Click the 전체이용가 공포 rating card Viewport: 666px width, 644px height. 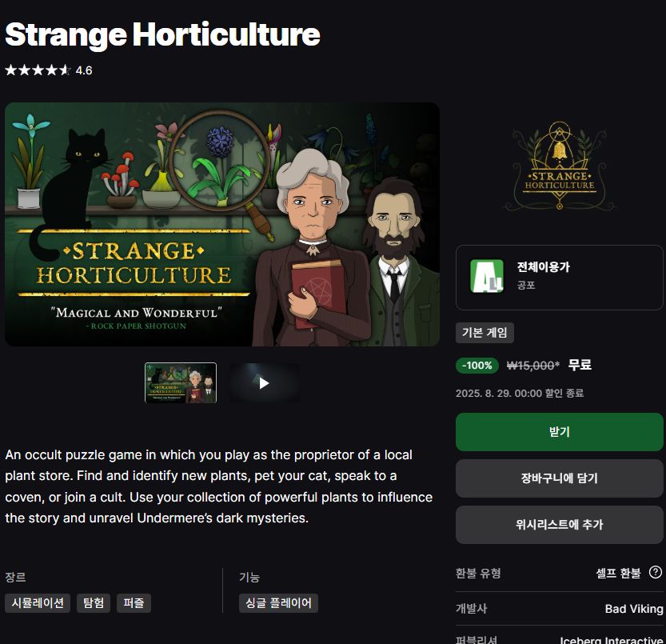[x=559, y=277]
